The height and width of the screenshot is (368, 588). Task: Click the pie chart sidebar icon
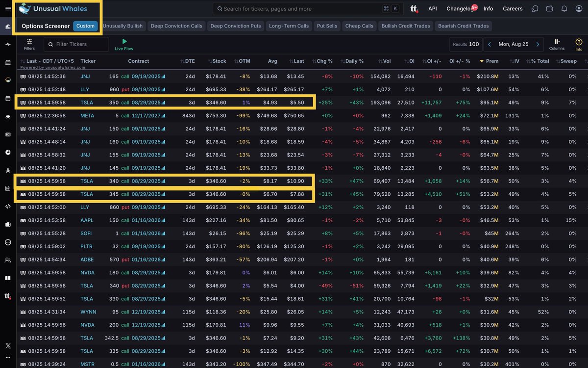pyautogui.click(x=8, y=152)
